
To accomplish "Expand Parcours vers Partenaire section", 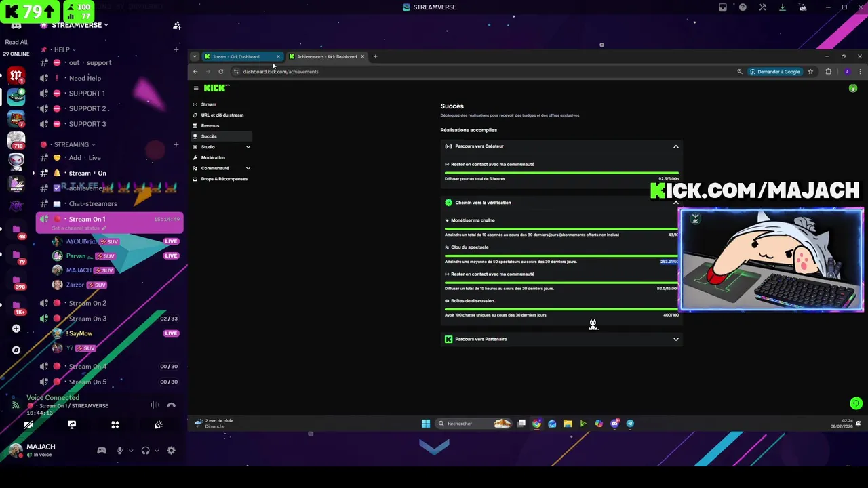I will (675, 339).
